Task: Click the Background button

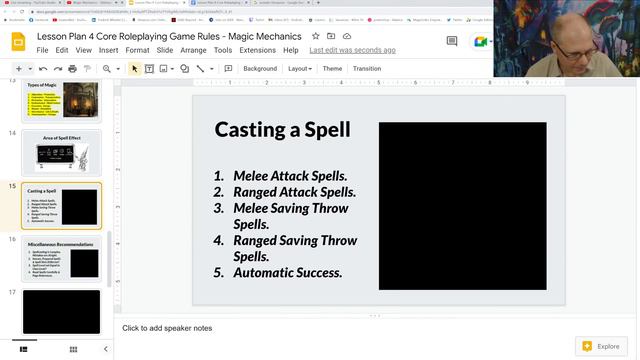Action: (260, 69)
